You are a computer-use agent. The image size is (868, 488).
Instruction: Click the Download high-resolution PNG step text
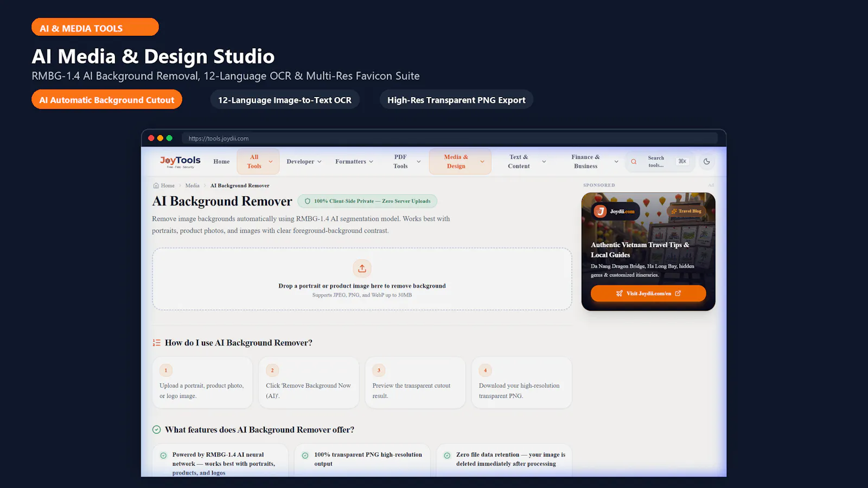[x=519, y=390]
